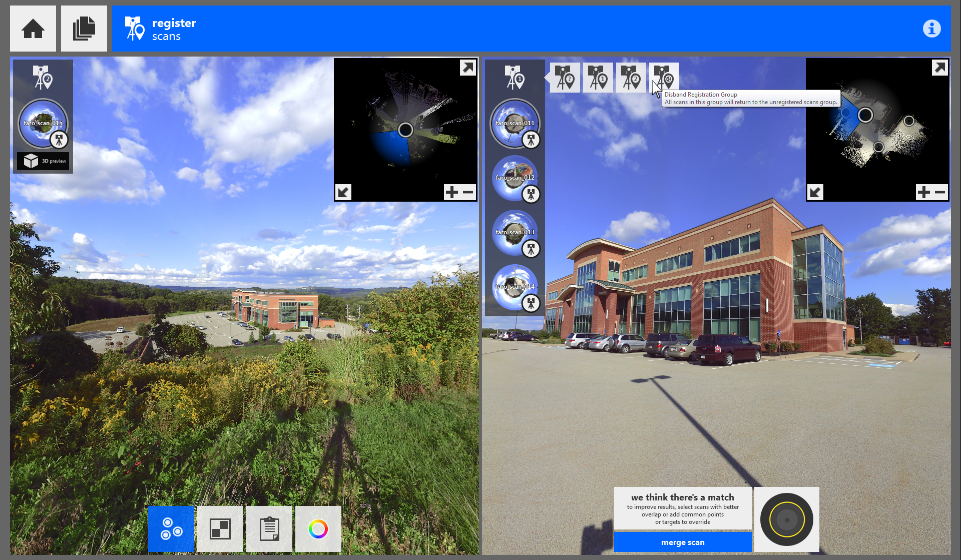Click the merge scan button
Image resolution: width=961 pixels, height=560 pixels.
[682, 542]
